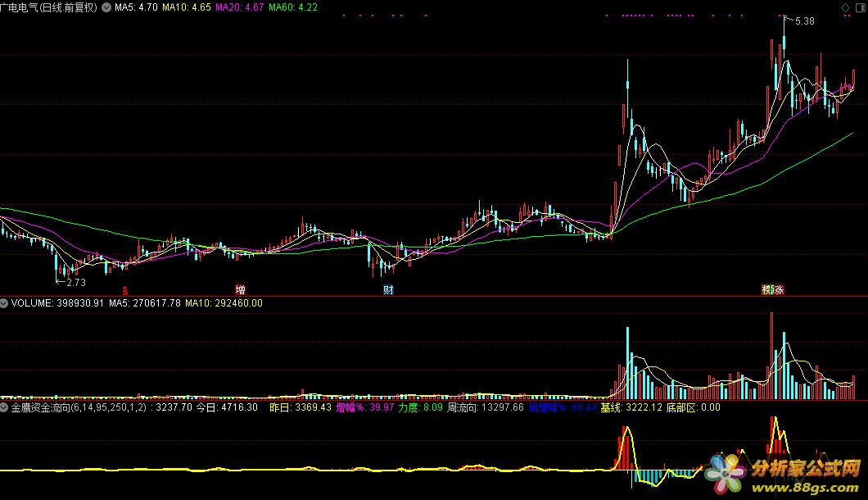868x500 pixels.
Task: Toggle the side panel icon at top-right
Action: [860, 7]
